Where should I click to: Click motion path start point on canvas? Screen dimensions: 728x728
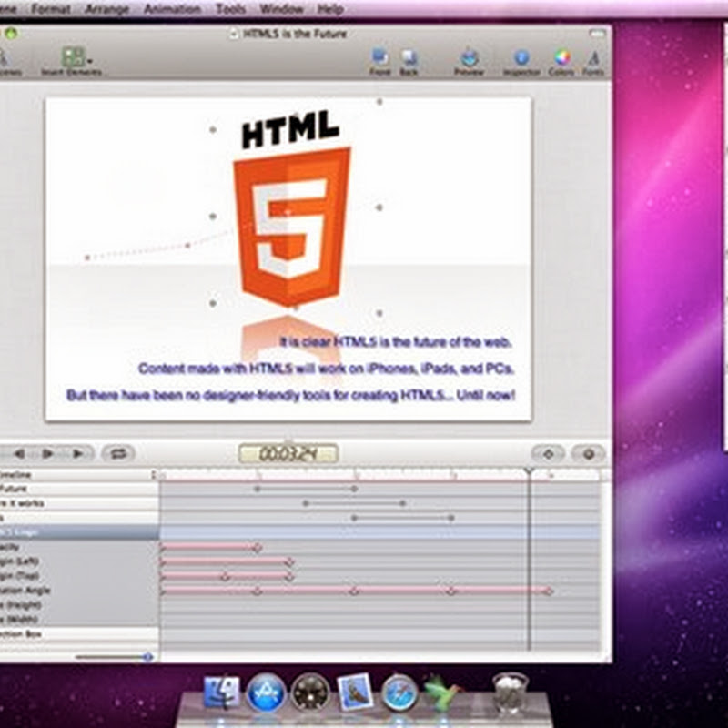87,258
